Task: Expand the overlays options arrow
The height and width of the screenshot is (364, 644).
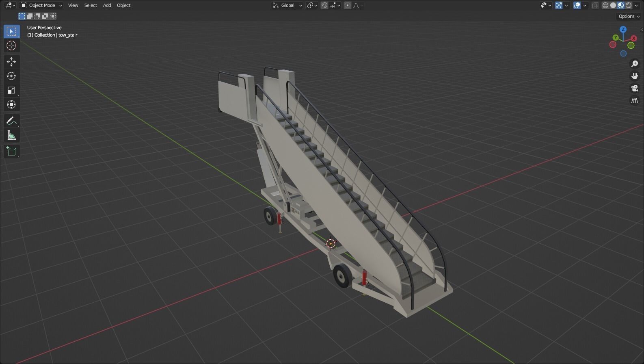Action: 585,5
